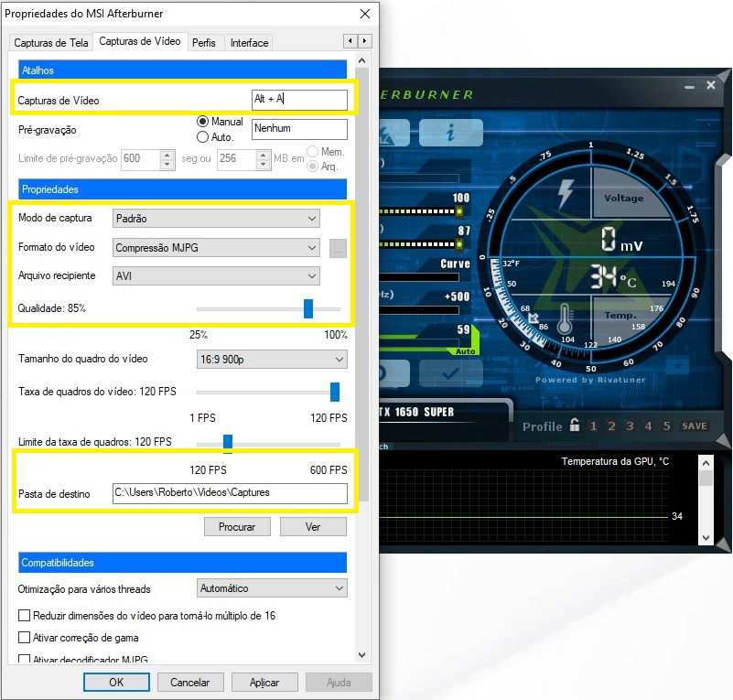Click Afterburner information (i) button
Image resolution: width=733 pixels, height=700 pixels.
pos(450,133)
